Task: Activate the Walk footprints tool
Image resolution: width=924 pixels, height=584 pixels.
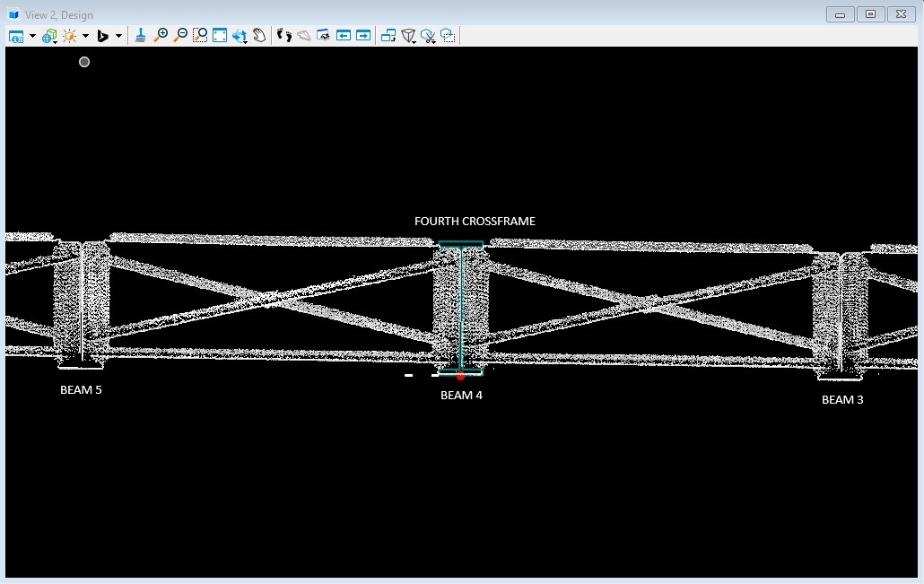Action: click(284, 35)
